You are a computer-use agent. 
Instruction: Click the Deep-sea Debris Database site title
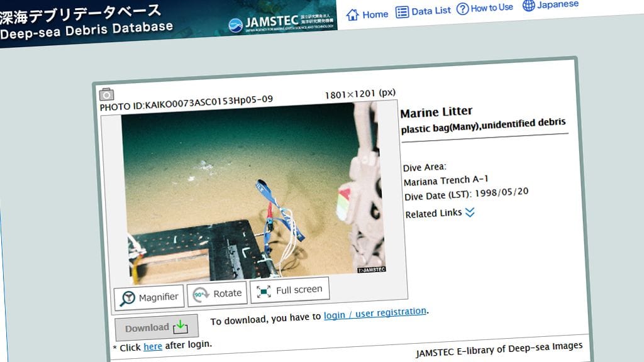pos(86,28)
